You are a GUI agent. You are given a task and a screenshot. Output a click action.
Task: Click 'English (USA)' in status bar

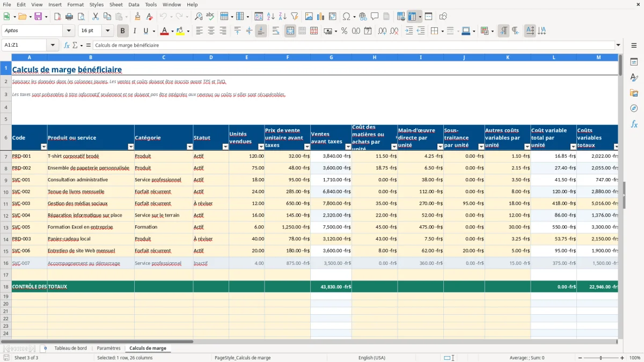point(372,358)
